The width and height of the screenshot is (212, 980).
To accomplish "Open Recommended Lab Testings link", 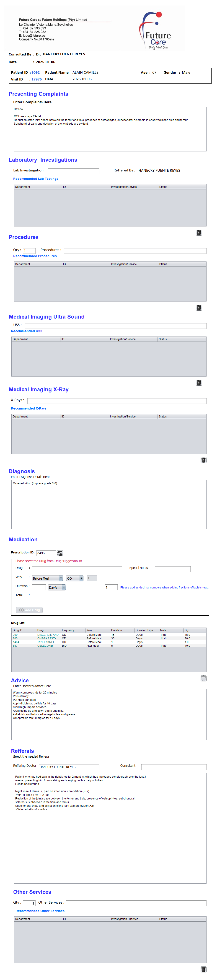I will pos(36,179).
